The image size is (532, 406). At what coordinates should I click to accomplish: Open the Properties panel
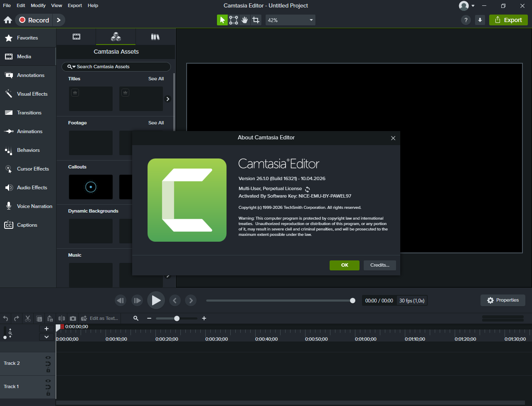(x=503, y=300)
